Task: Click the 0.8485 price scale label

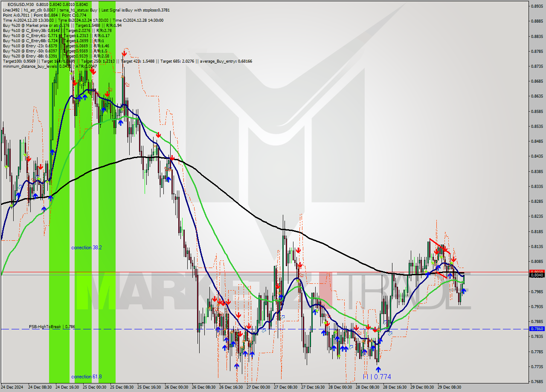Action: [537, 141]
